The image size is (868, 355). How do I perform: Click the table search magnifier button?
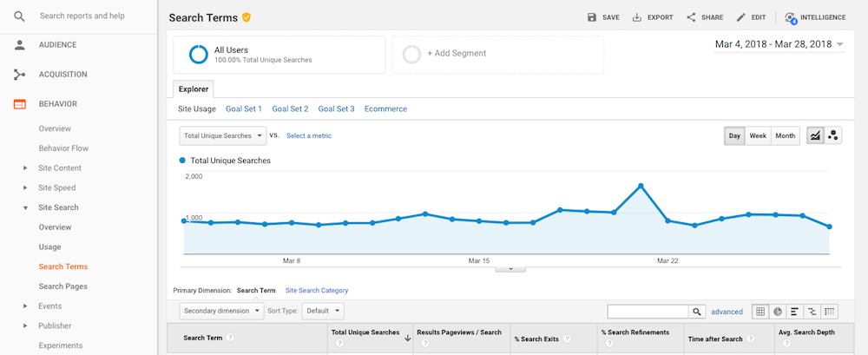[698, 312]
